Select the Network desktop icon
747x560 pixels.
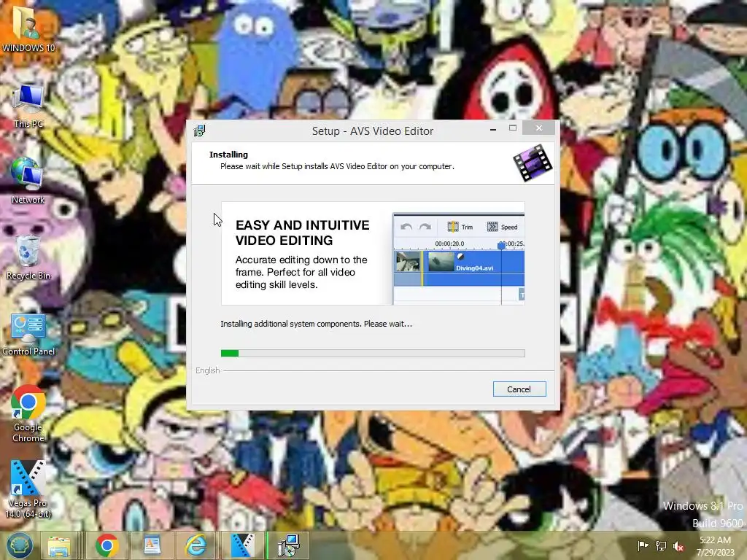click(x=28, y=182)
